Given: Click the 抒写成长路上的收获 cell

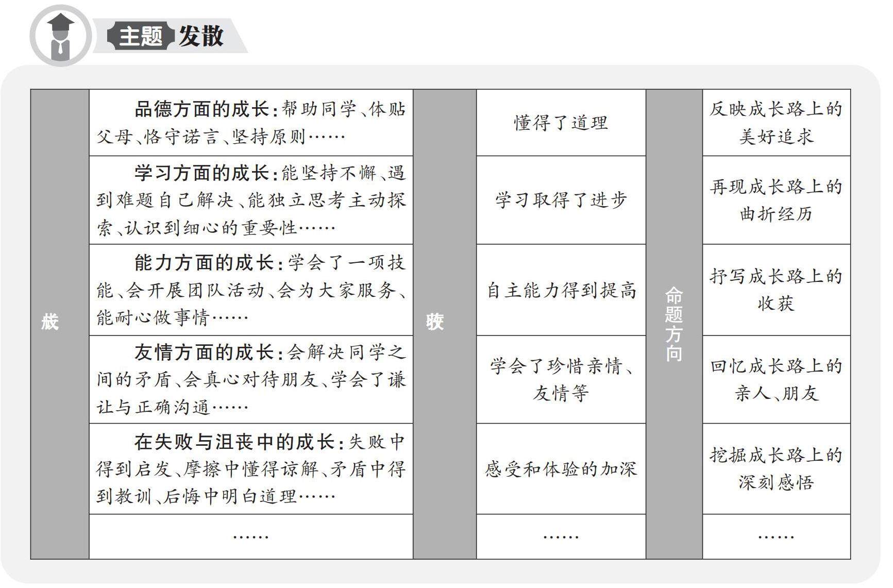Looking at the screenshot, I should tap(777, 290).
